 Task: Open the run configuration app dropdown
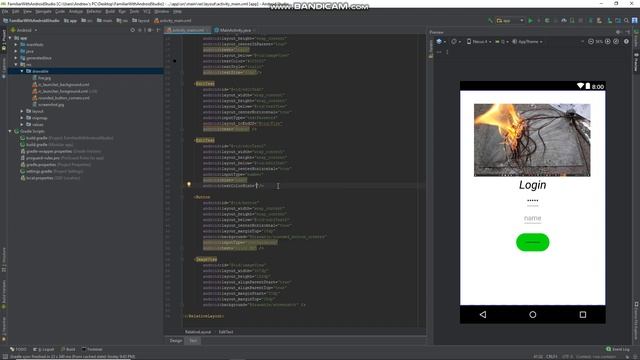[510, 20]
